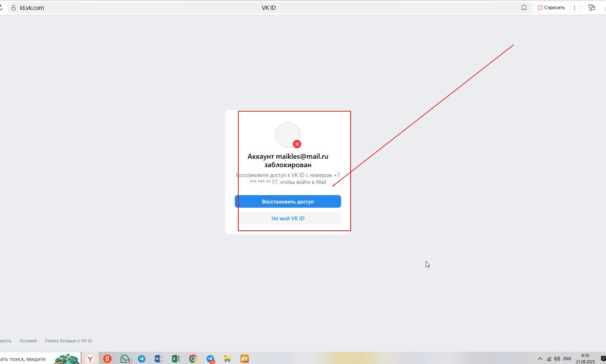606x364 pixels.
Task: Open File Explorer from the taskbar
Action: (227, 359)
